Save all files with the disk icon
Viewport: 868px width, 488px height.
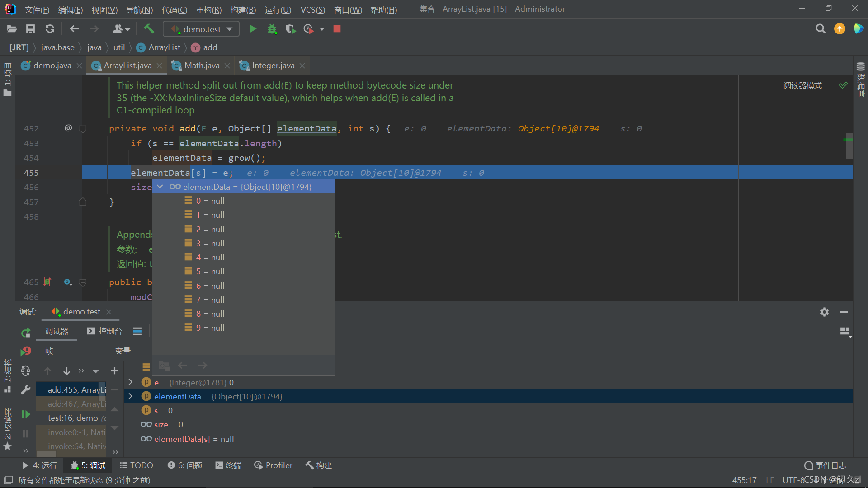coord(30,29)
